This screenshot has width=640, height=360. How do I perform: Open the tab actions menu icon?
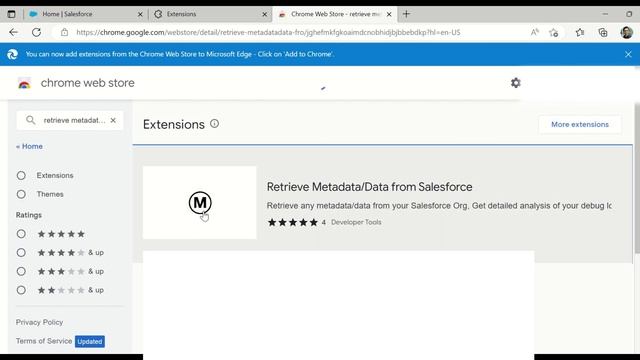point(11,14)
